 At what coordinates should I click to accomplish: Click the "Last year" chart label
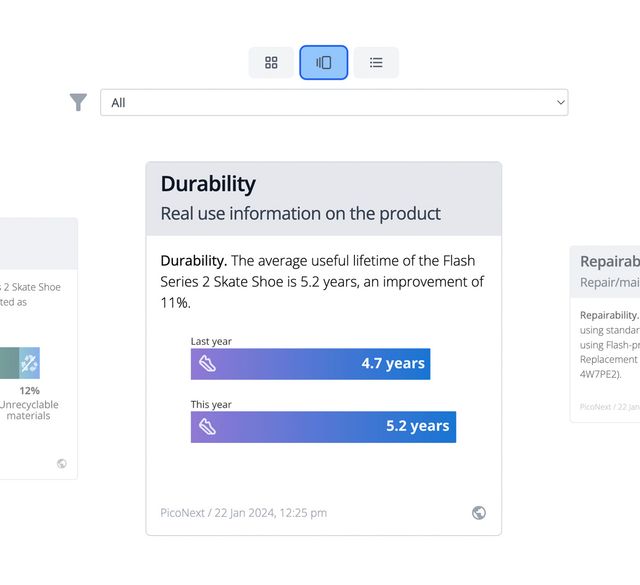click(211, 341)
